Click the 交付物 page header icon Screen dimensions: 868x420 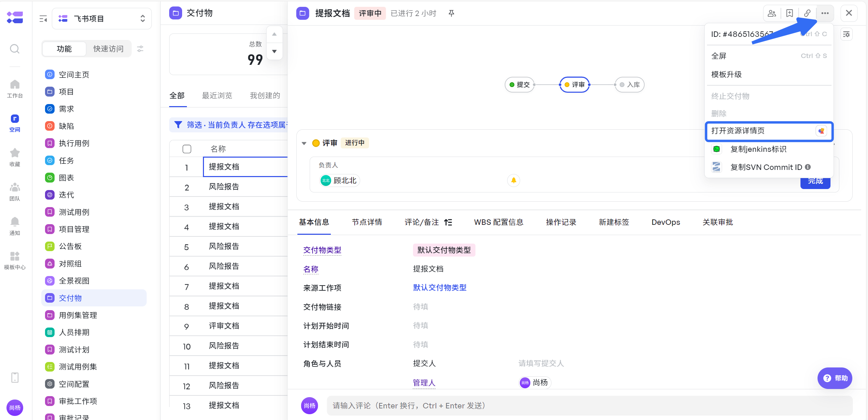[x=176, y=13]
